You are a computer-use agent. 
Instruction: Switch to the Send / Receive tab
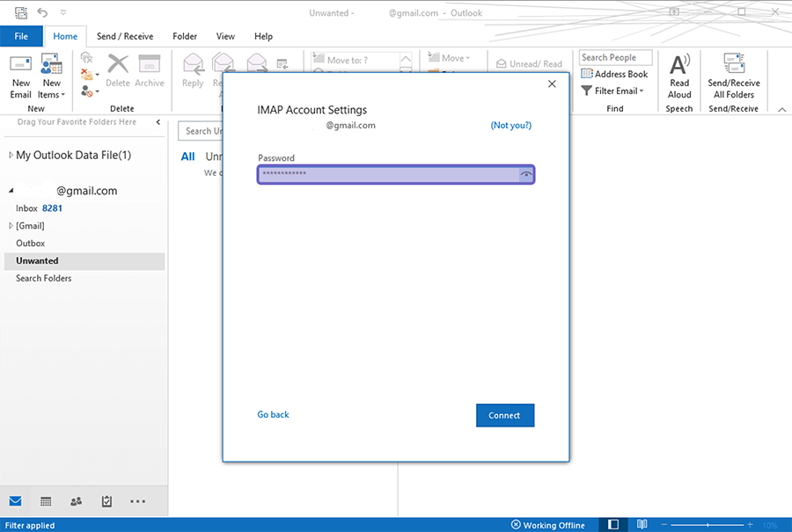125,36
